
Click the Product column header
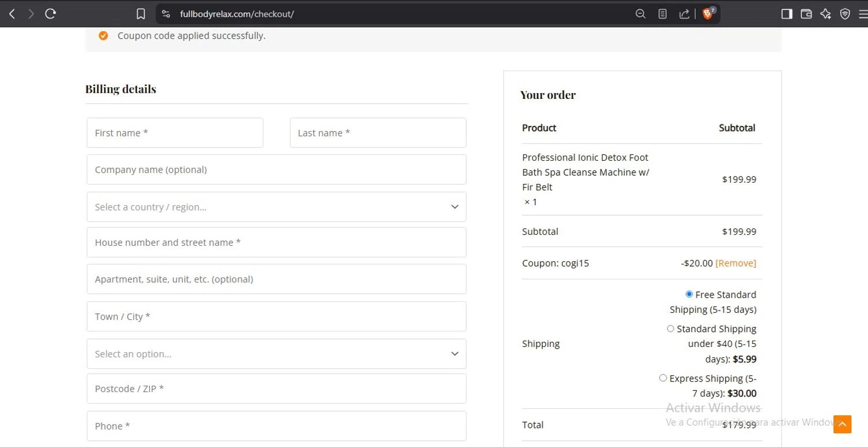[539, 128]
